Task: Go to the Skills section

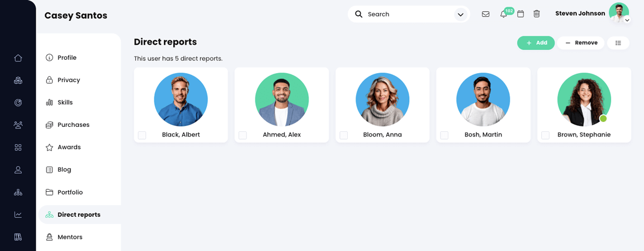Action: click(65, 102)
